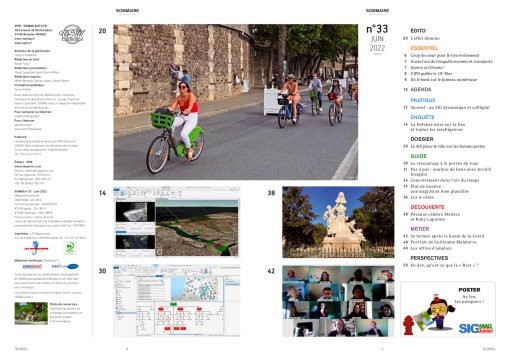The width and height of the screenshot is (510, 360).
Task: Click page number 30 beside diagram screenshot
Action: click(102, 271)
